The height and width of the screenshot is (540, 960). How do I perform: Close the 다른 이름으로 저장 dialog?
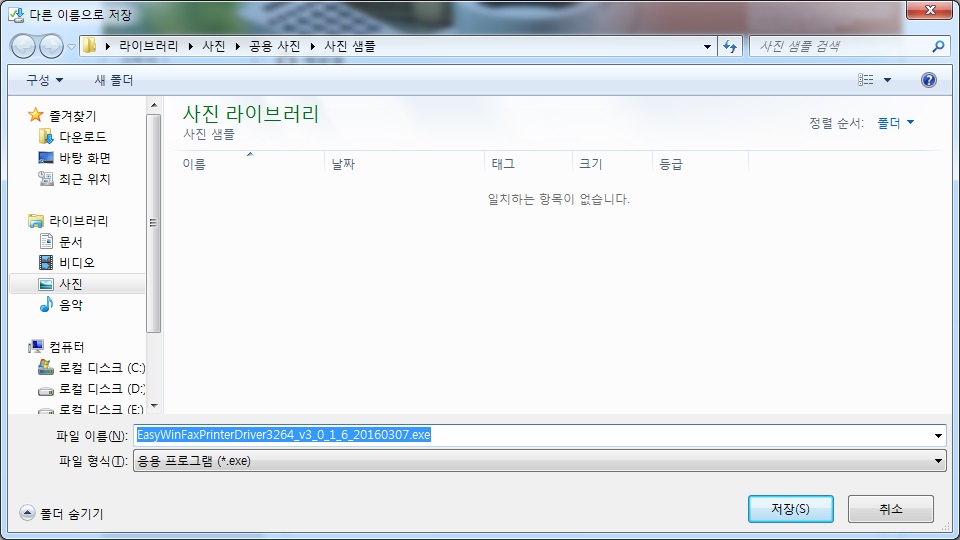929,10
